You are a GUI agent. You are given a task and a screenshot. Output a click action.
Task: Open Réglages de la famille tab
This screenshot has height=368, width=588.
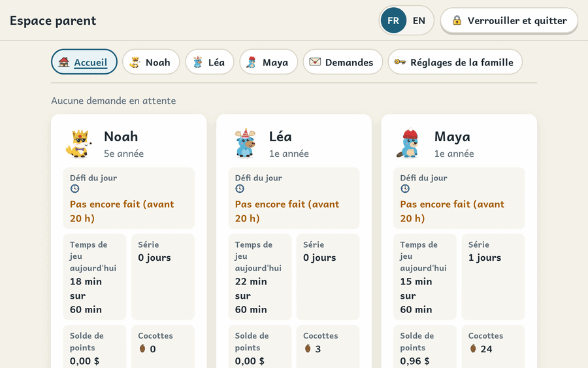point(455,62)
